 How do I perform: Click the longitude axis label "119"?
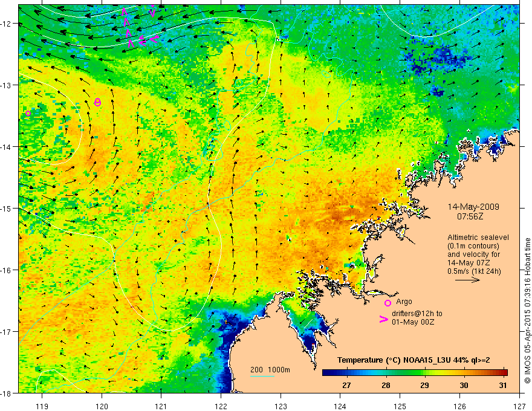click(42, 406)
